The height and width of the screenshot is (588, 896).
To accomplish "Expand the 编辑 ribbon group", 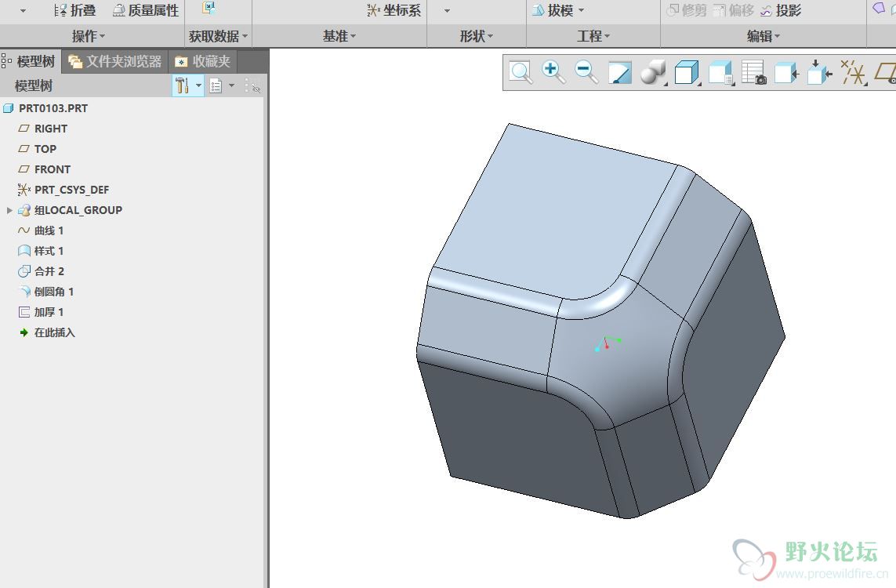I will pyautogui.click(x=764, y=36).
